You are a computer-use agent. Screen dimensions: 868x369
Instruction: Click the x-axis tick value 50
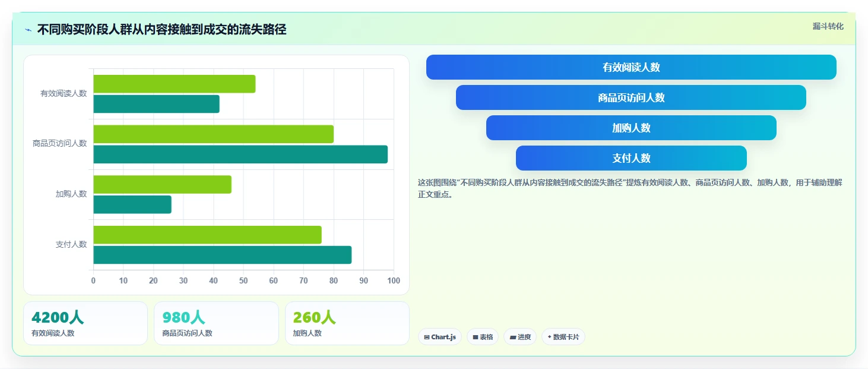point(243,280)
